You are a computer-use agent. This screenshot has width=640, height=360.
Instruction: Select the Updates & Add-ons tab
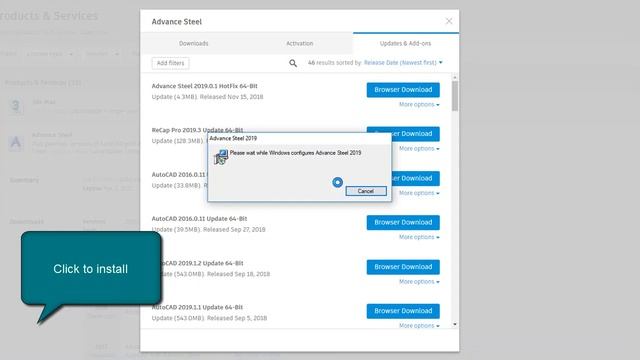click(x=405, y=43)
